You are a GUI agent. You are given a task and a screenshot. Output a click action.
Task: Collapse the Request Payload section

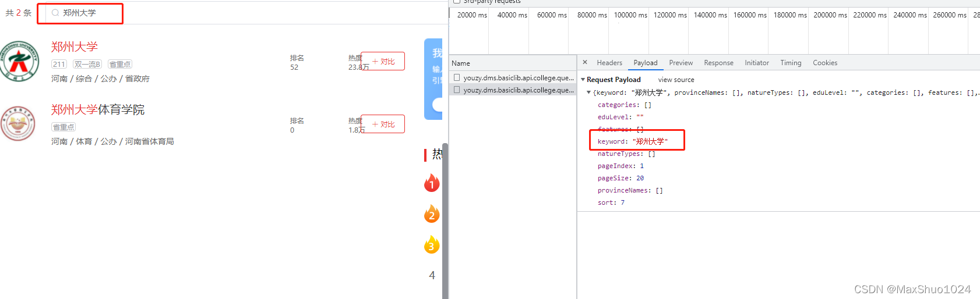click(583, 80)
